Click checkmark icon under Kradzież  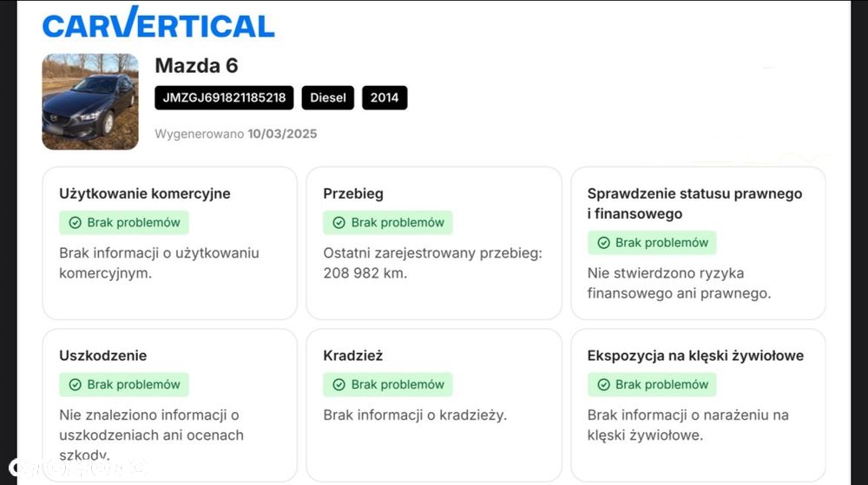339,384
